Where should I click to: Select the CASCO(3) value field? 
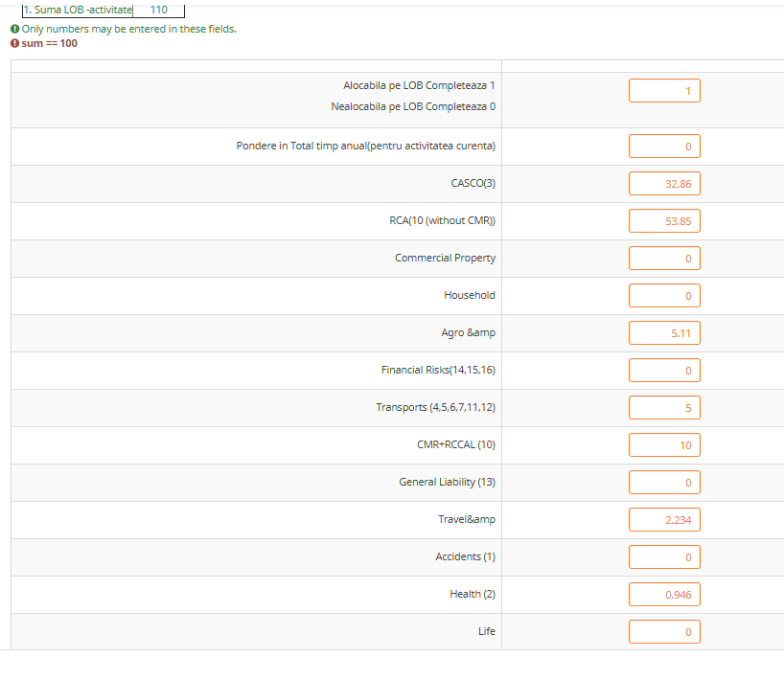tap(664, 184)
